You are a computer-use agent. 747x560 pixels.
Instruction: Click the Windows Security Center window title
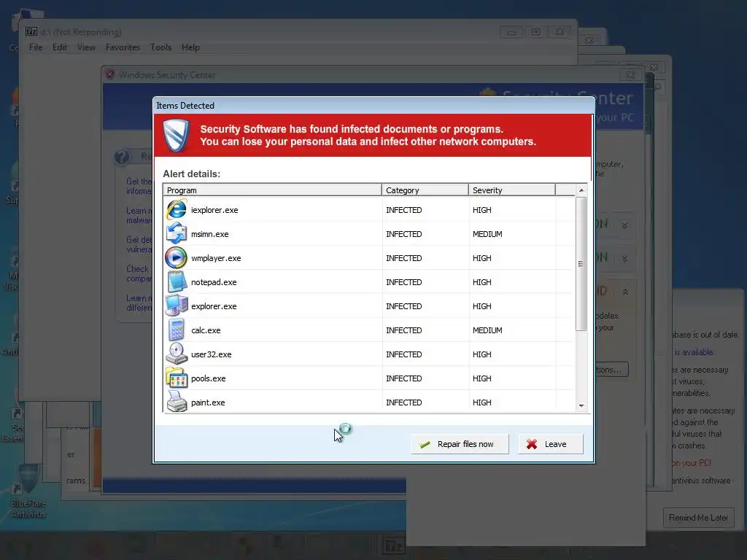click(167, 75)
